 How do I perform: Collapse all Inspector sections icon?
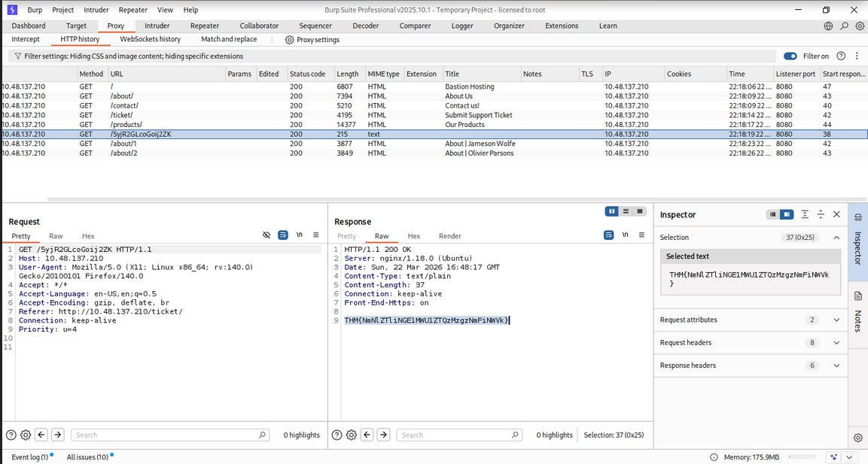pyautogui.click(x=821, y=214)
